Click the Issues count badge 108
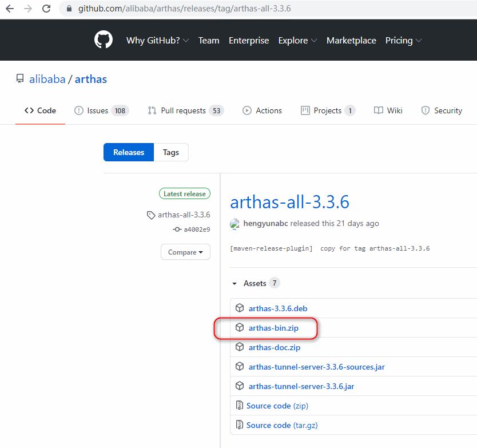 tap(120, 111)
